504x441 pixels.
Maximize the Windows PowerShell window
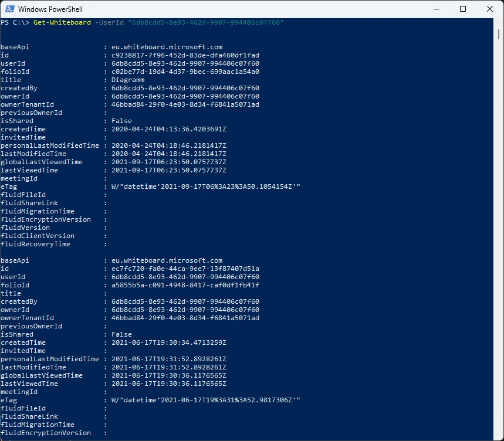(x=463, y=9)
